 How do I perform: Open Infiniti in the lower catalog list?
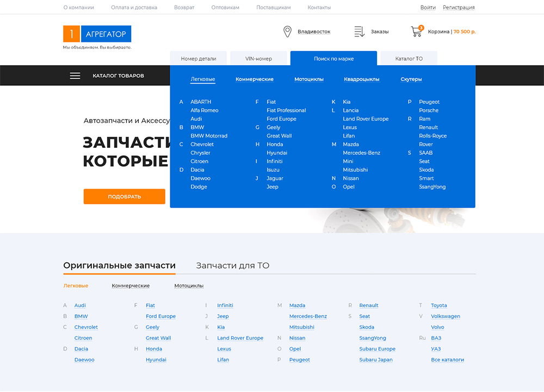point(225,306)
